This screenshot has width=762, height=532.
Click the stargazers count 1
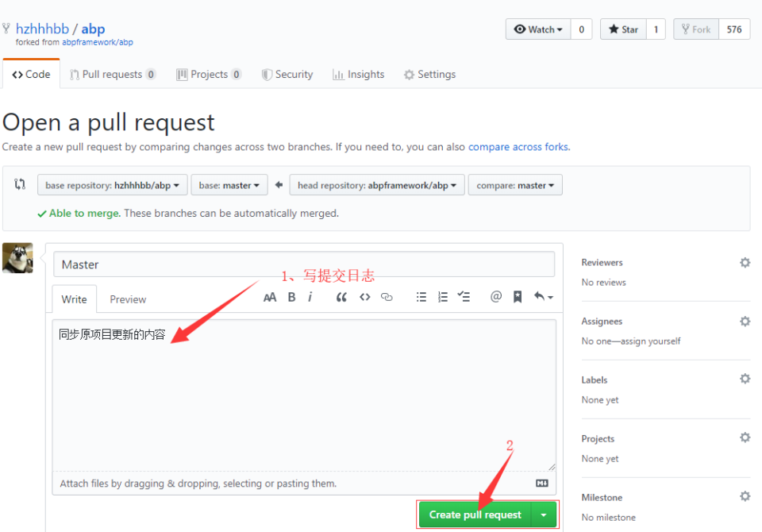[656, 29]
